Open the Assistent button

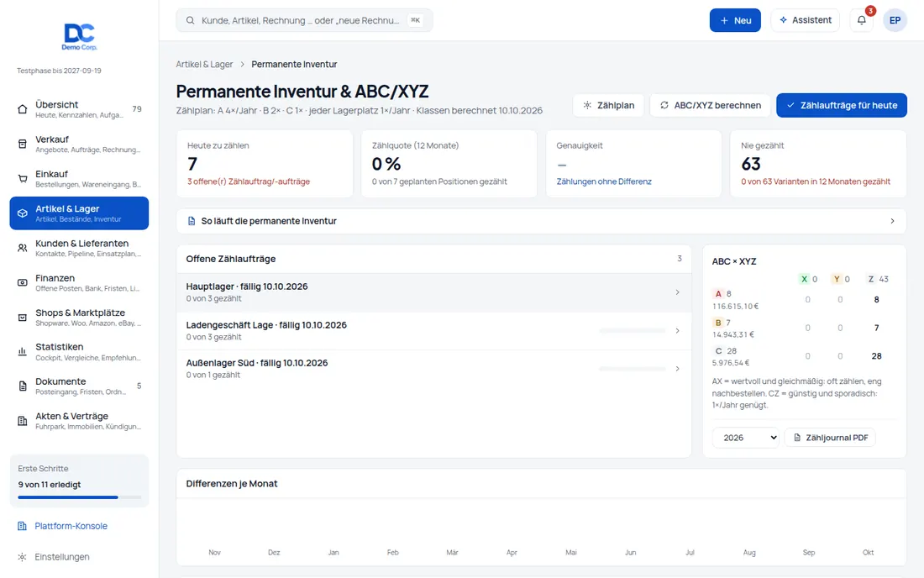click(x=805, y=20)
